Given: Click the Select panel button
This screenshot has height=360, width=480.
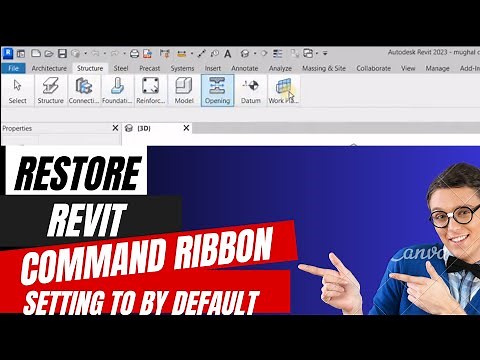Looking at the screenshot, I should (17, 90).
